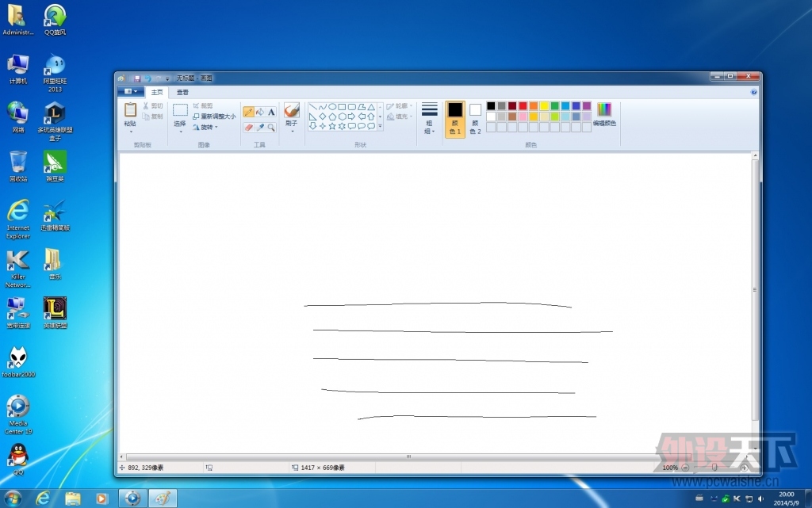Select the Pencil tool
812x508 pixels.
(248, 113)
